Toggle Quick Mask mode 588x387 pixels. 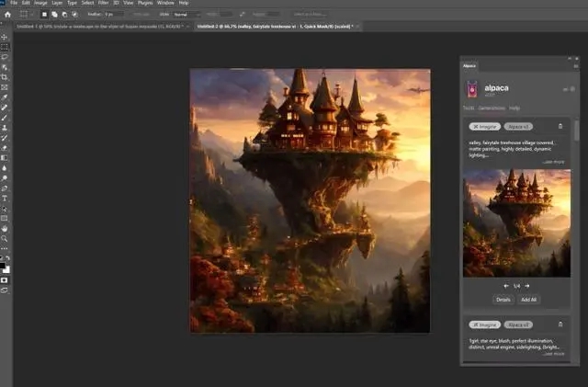[x=4, y=280]
